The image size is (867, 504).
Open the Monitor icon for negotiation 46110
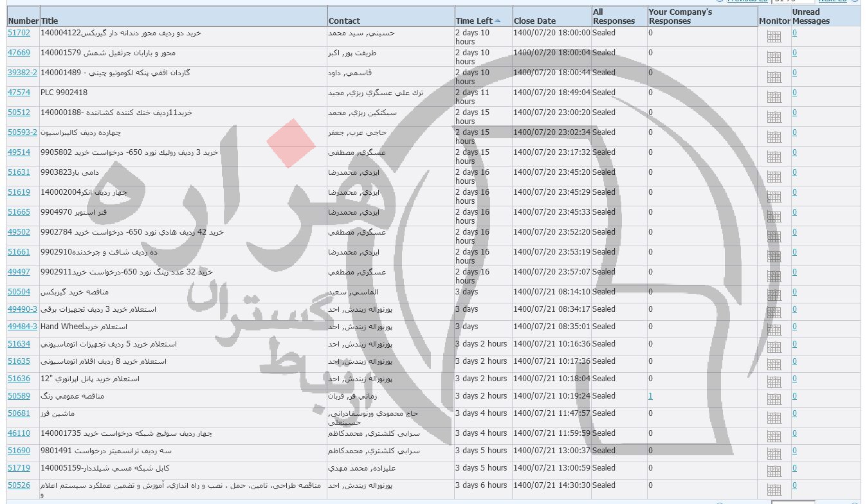point(774,437)
